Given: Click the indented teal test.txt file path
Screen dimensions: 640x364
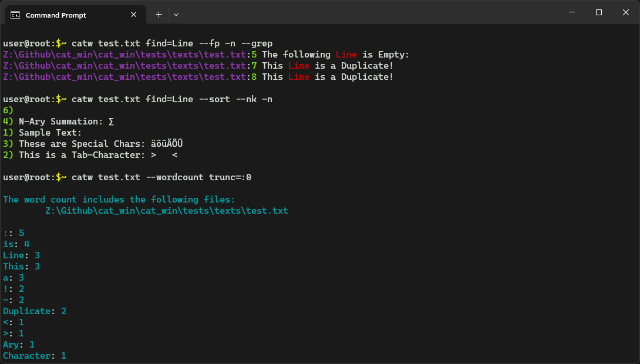Looking at the screenshot, I should tap(167, 211).
